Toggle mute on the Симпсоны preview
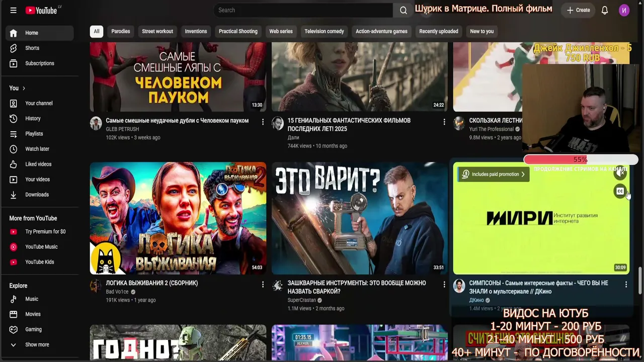Image resolution: width=644 pixels, height=362 pixels. pyautogui.click(x=620, y=173)
